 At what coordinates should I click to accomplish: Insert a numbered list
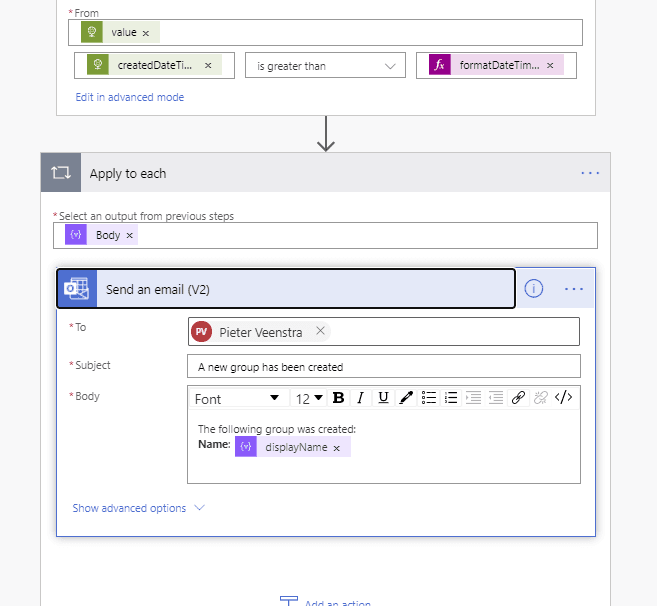(451, 398)
